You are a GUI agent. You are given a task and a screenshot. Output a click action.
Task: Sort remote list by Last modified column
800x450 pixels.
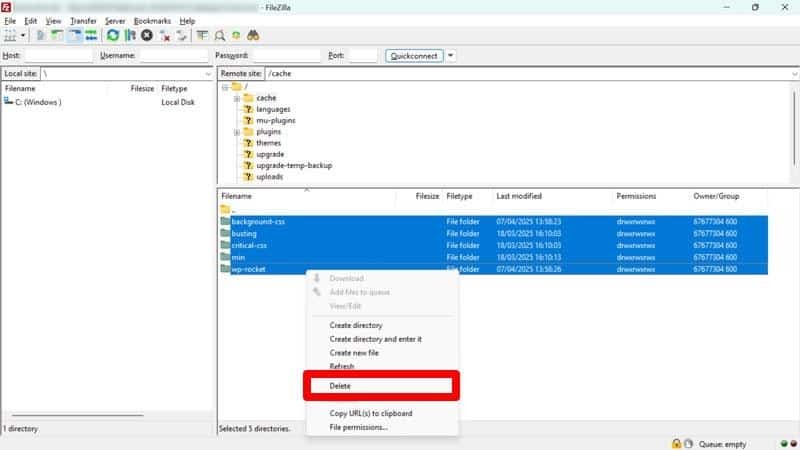(x=553, y=196)
